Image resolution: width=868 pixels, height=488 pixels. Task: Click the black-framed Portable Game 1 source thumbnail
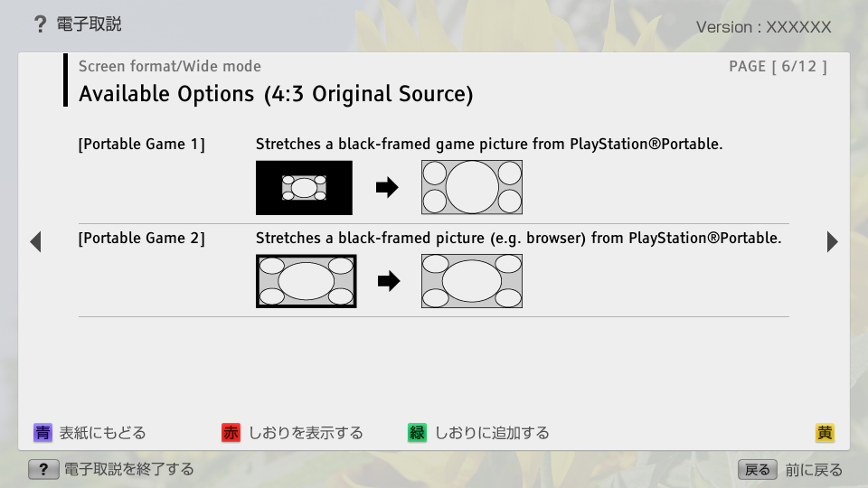tap(304, 188)
